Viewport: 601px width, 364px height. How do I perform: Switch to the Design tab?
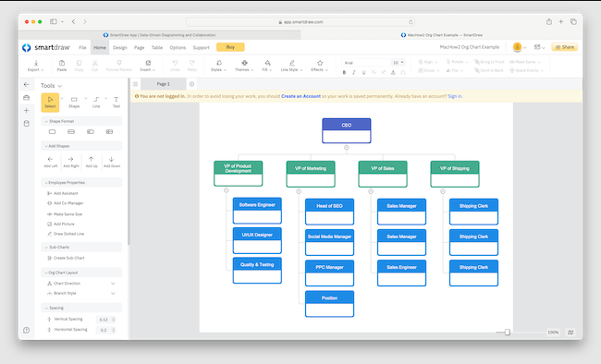(119, 47)
